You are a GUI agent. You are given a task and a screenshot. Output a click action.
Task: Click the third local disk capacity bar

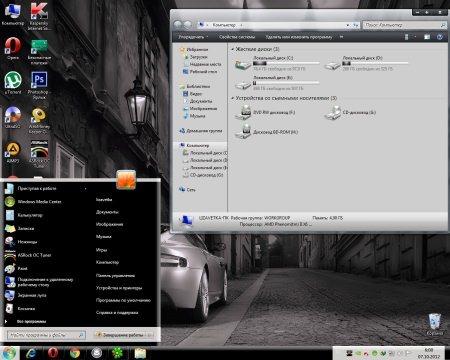click(x=286, y=83)
